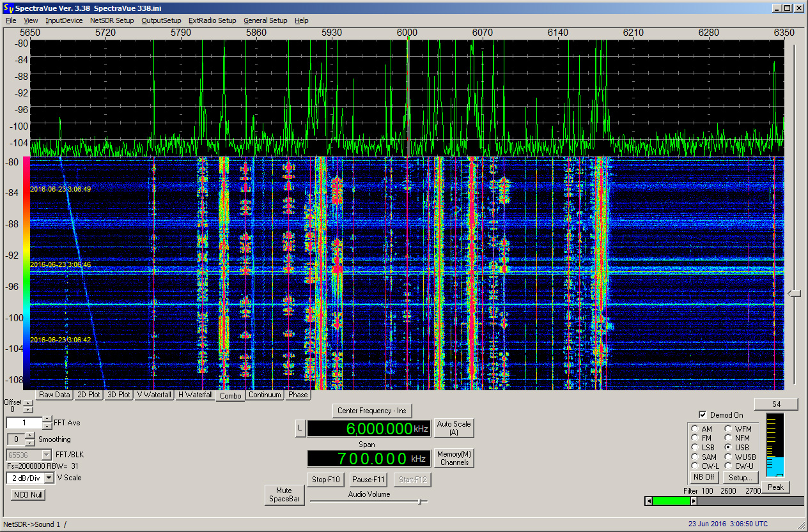Choose the CW-L mode
This screenshot has width=808, height=532.
pyautogui.click(x=695, y=466)
